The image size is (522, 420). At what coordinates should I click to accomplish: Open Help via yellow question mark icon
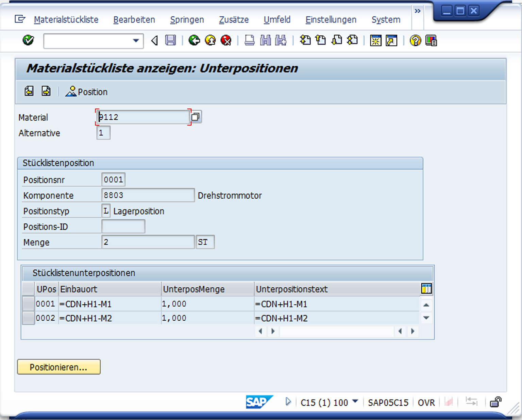tap(415, 40)
